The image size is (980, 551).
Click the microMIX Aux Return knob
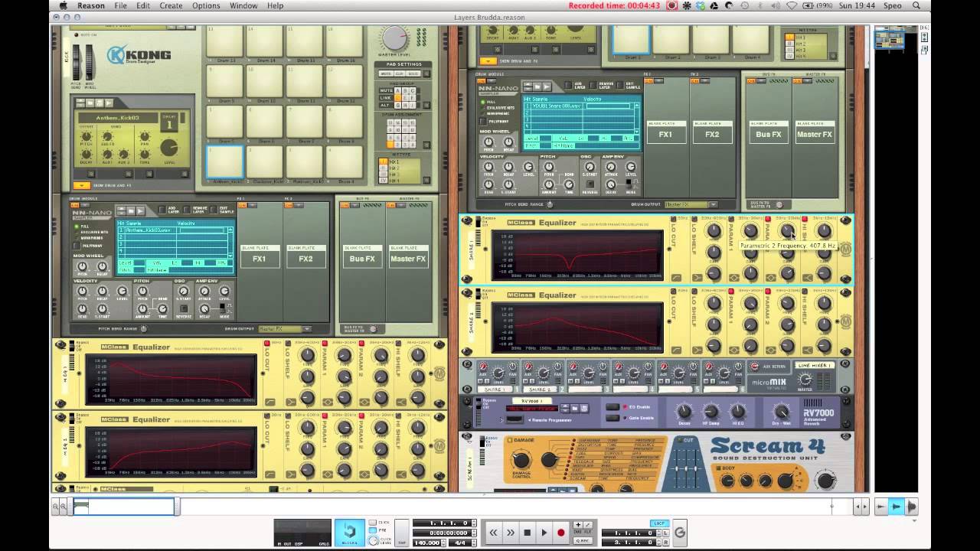(x=754, y=367)
